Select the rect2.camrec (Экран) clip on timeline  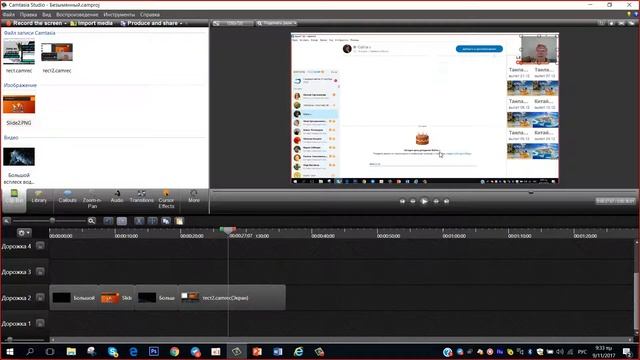tap(232, 298)
